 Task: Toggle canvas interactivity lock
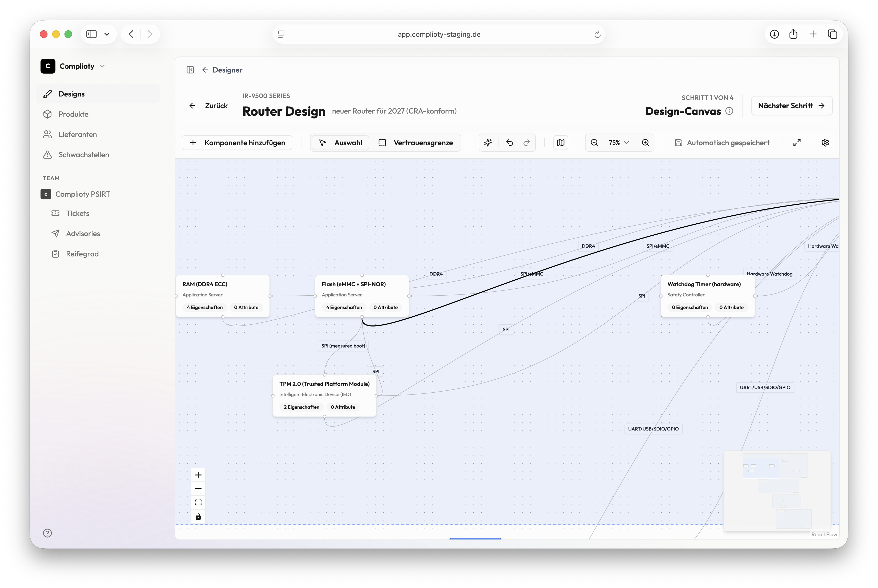tap(198, 517)
